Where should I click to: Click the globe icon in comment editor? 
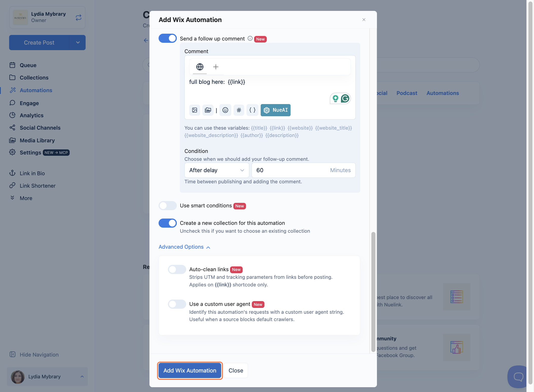200,67
